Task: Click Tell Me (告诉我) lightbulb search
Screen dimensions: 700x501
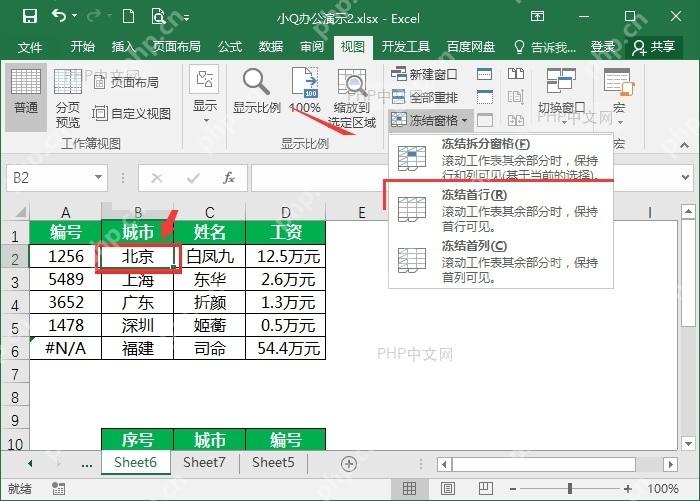Action: click(x=545, y=47)
